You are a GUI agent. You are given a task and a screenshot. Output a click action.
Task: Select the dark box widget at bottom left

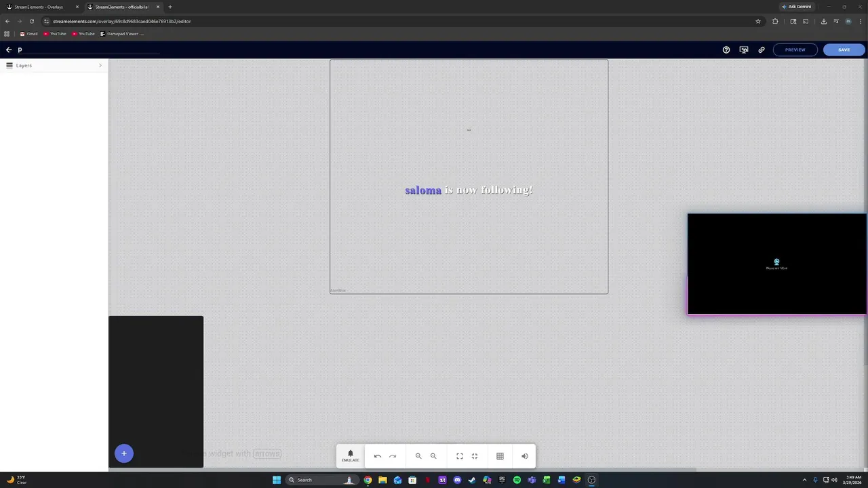(x=156, y=392)
